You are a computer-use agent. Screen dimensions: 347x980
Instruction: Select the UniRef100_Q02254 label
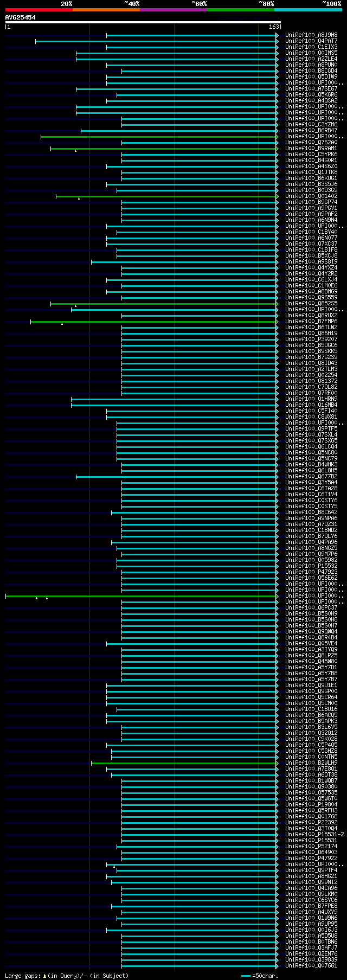[x=311, y=375]
